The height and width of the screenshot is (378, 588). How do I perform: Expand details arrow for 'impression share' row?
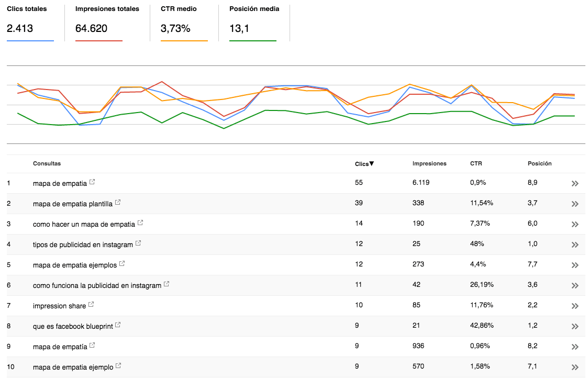575,306
